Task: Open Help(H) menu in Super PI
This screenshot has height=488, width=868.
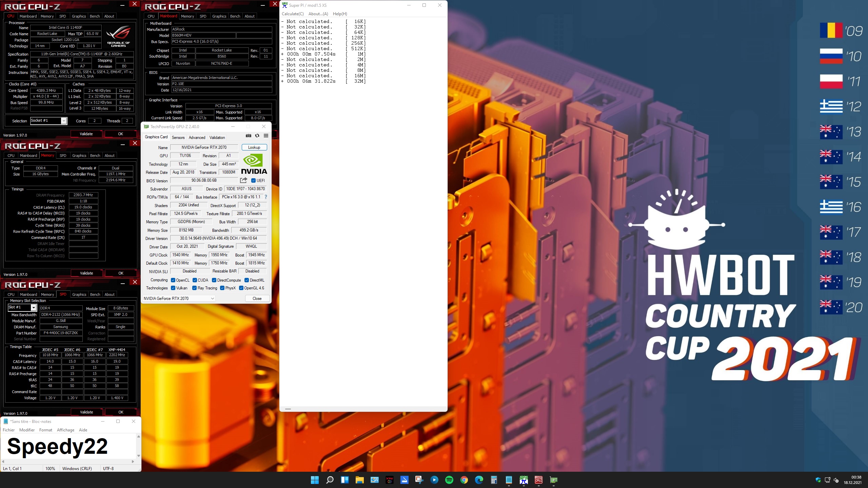Action: (340, 14)
